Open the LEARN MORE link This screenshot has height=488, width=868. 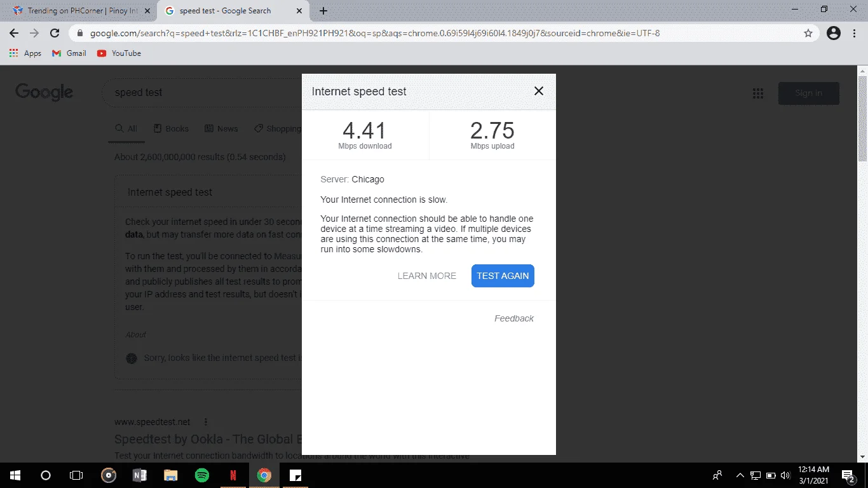point(427,276)
